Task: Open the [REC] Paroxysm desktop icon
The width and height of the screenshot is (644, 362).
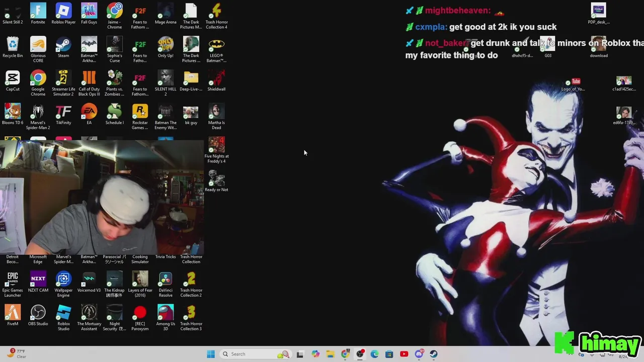Action: tap(140, 318)
